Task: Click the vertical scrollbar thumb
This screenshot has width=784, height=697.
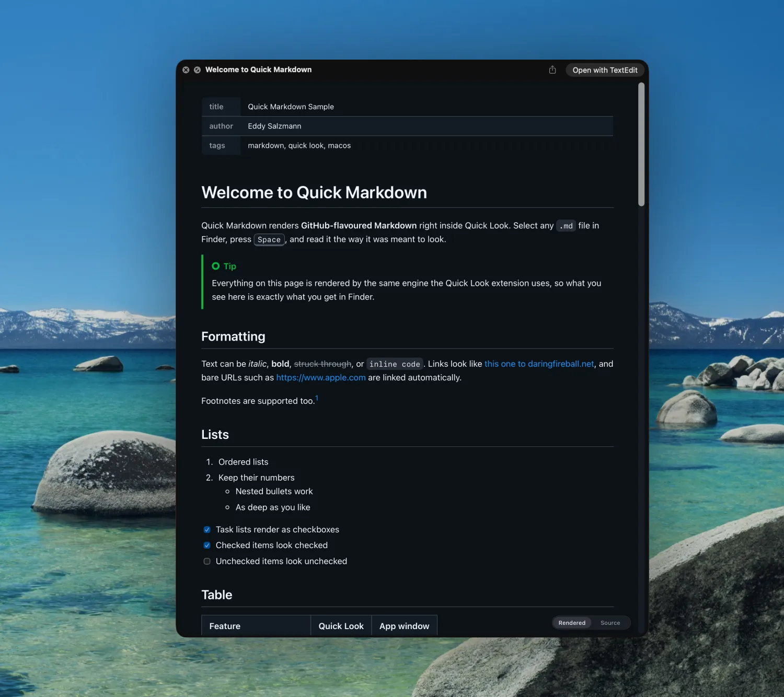Action: 641,144
